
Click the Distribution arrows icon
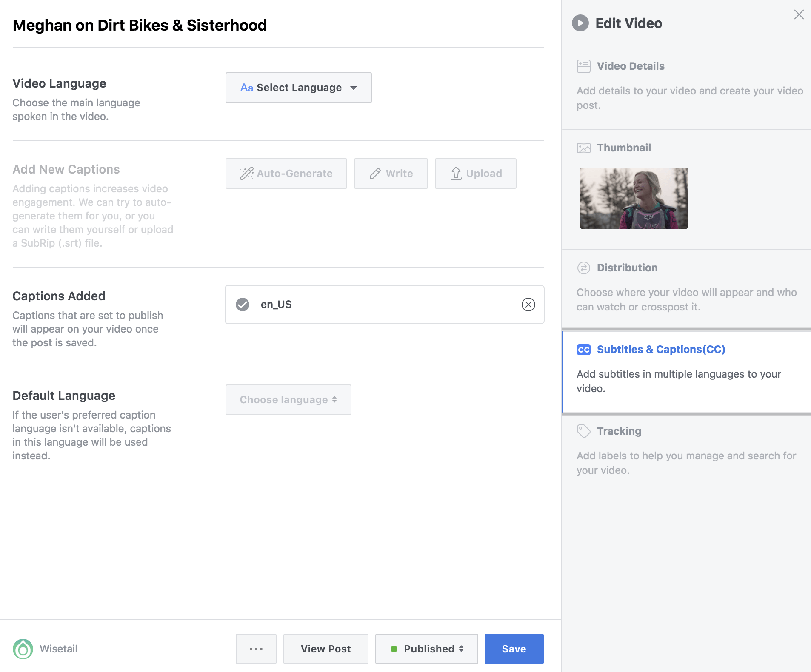(x=583, y=268)
